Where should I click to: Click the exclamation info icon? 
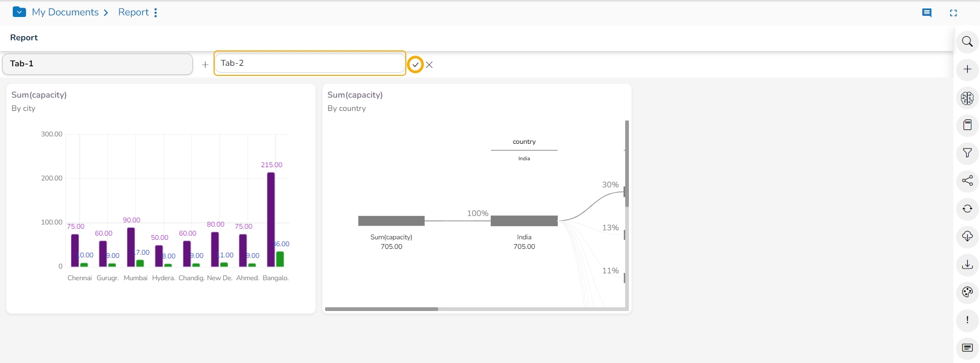[967, 320]
